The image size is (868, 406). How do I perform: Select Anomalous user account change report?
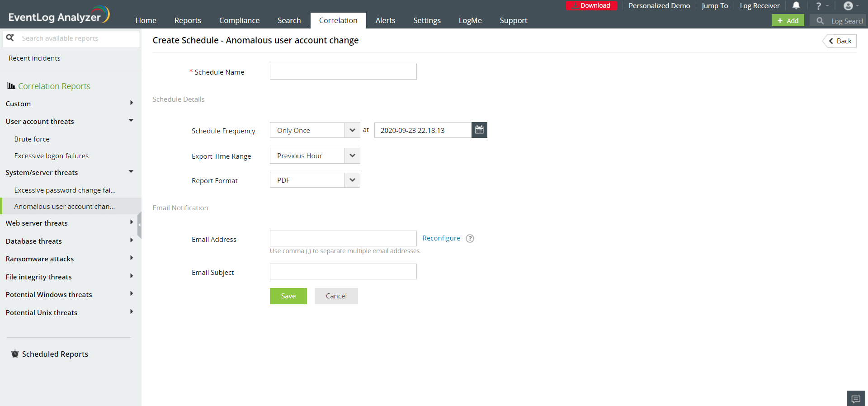tap(64, 206)
